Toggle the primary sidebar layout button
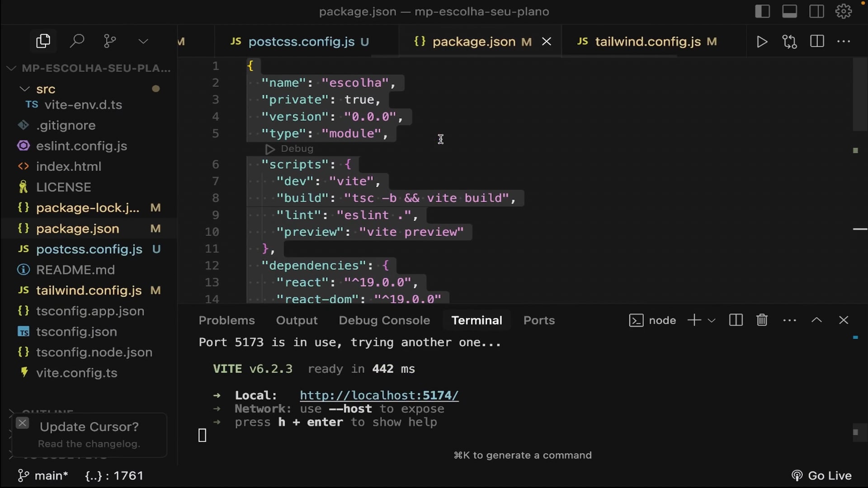 (x=762, y=11)
